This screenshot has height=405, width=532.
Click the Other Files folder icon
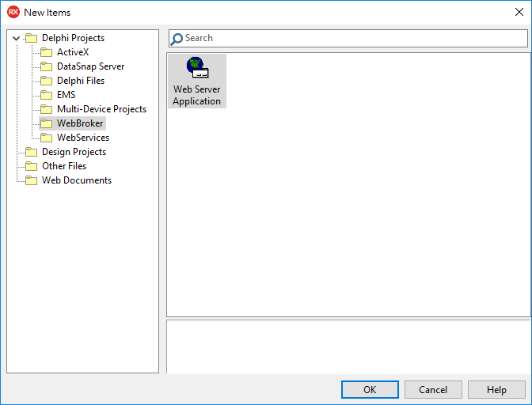point(32,166)
